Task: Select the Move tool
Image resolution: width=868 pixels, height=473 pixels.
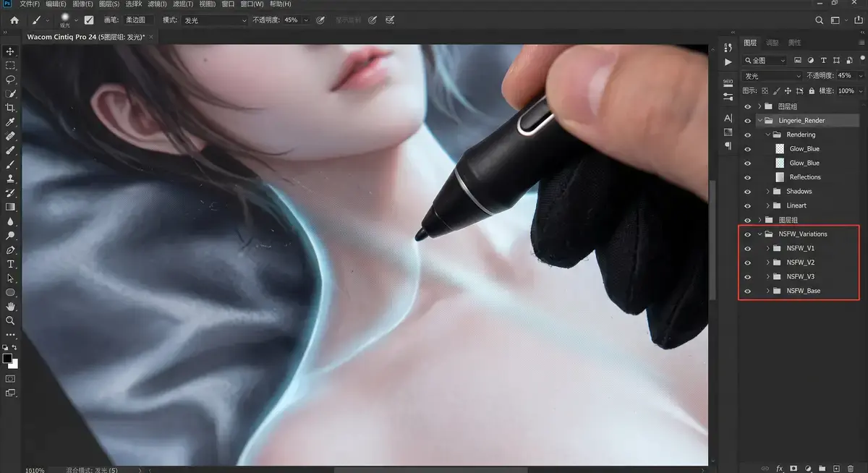Action: 10,51
